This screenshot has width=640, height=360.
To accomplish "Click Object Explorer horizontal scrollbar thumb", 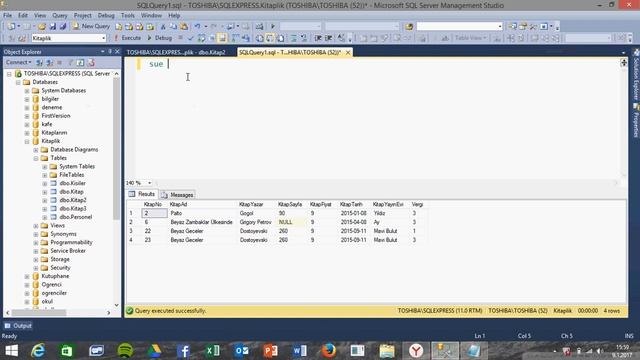I will (x=39, y=313).
